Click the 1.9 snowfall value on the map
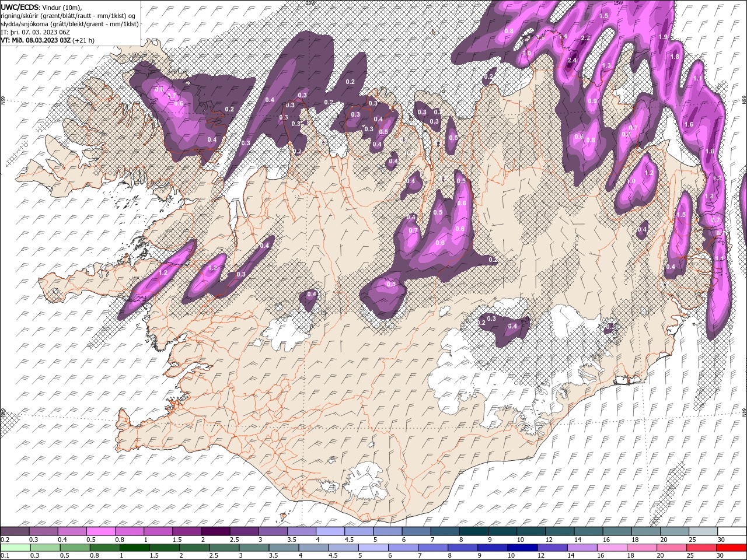Image resolution: width=747 pixels, height=560 pixels. tap(663, 37)
